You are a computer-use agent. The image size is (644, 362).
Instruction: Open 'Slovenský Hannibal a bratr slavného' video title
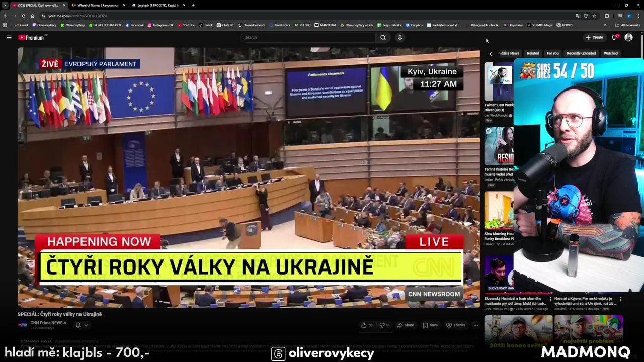[516, 301]
